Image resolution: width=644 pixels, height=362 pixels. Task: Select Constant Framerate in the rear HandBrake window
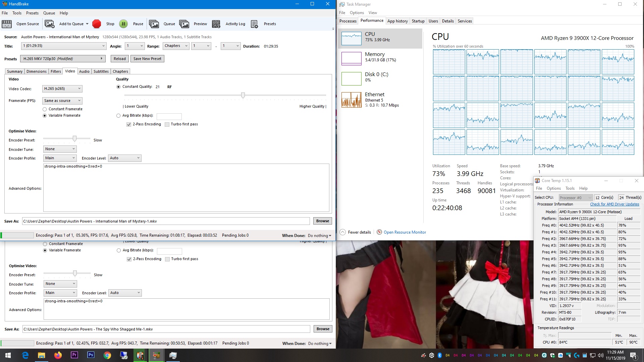click(x=45, y=244)
